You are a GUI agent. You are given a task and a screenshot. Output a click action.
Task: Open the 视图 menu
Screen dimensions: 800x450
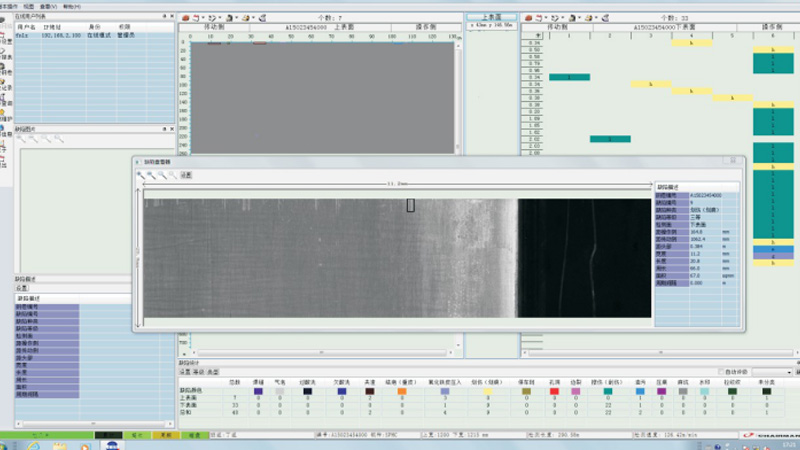[x=29, y=5]
